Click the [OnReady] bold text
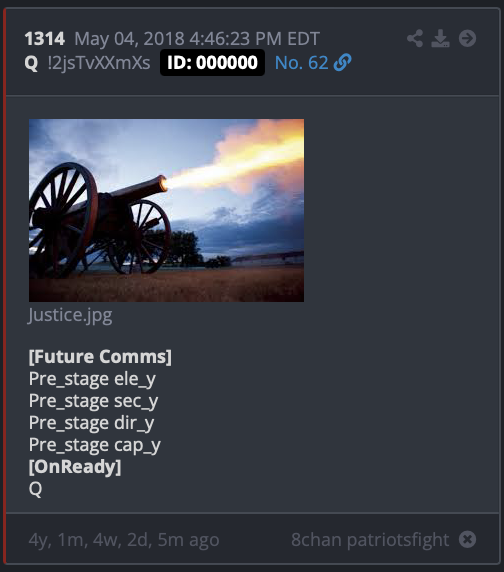Image resolution: width=504 pixels, height=572 pixels. [75, 467]
